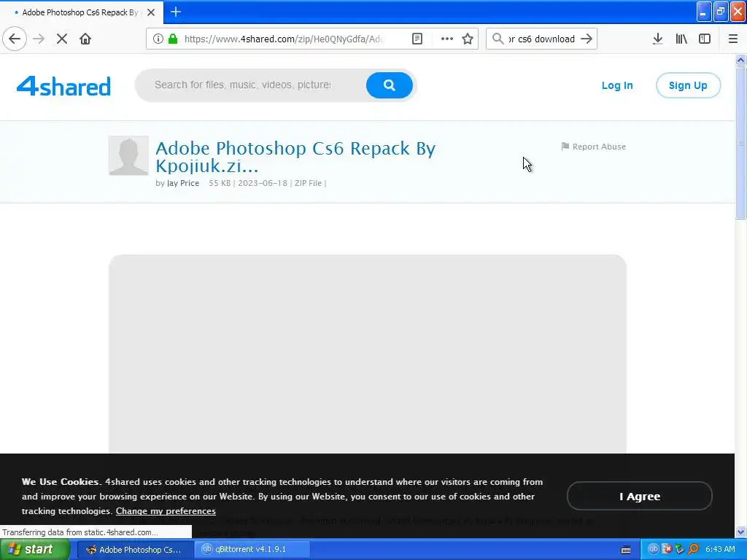Click the cs6 download search field
The image size is (747, 560).
pyautogui.click(x=542, y=39)
